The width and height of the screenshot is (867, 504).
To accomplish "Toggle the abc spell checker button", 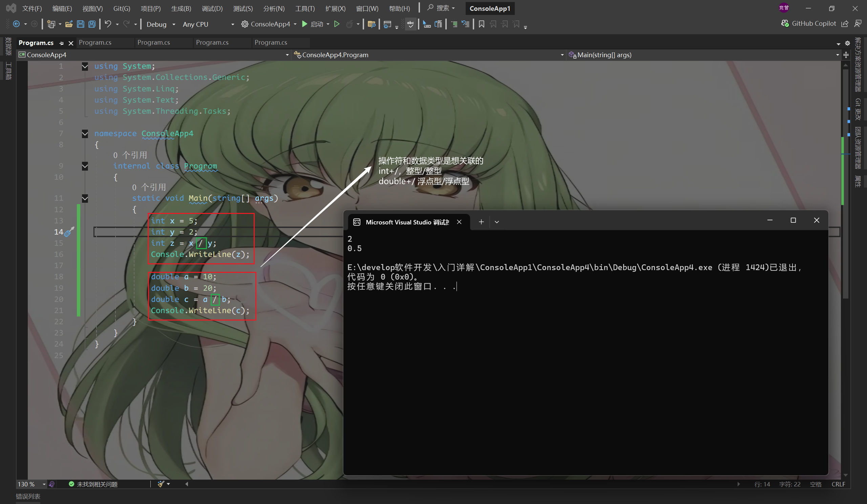I will 410,24.
